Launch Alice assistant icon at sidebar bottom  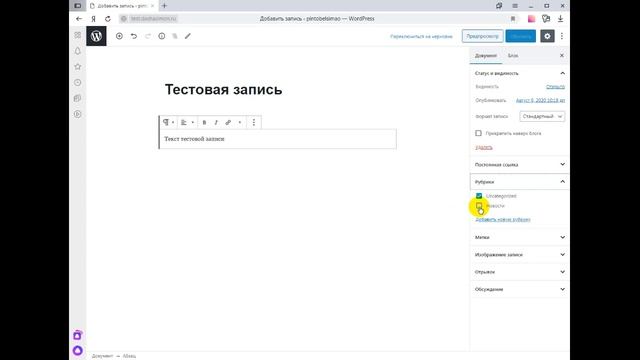tap(78, 351)
